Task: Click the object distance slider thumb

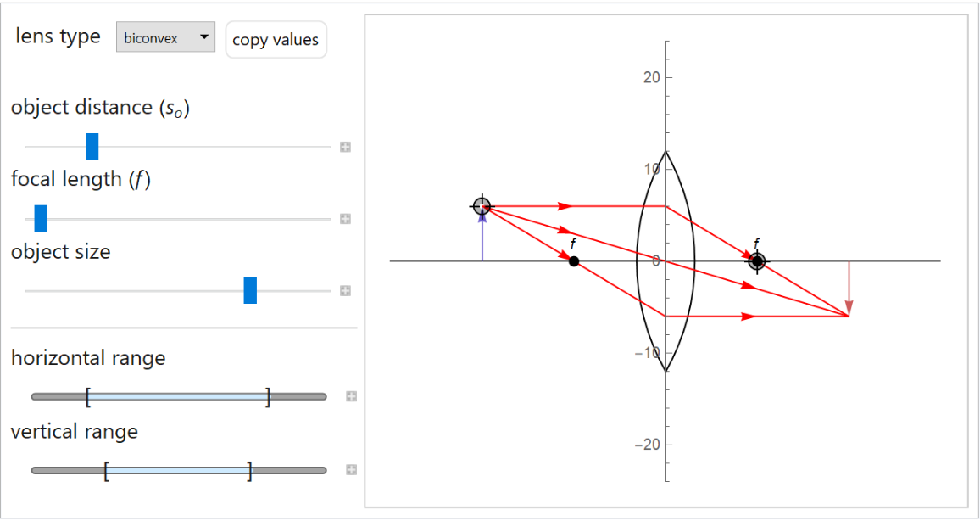Action: coord(92,147)
